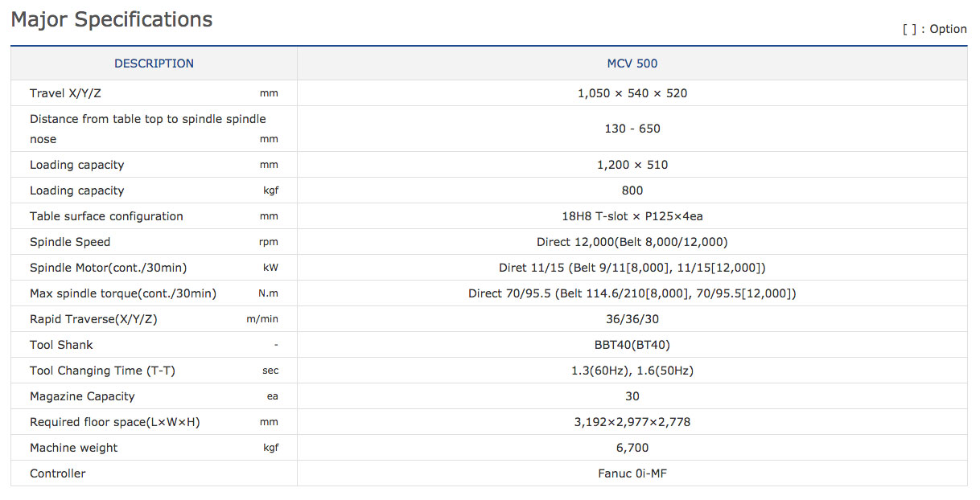Click the Max spindle torque value cell
Screen dimensions: 980x500
(632, 293)
